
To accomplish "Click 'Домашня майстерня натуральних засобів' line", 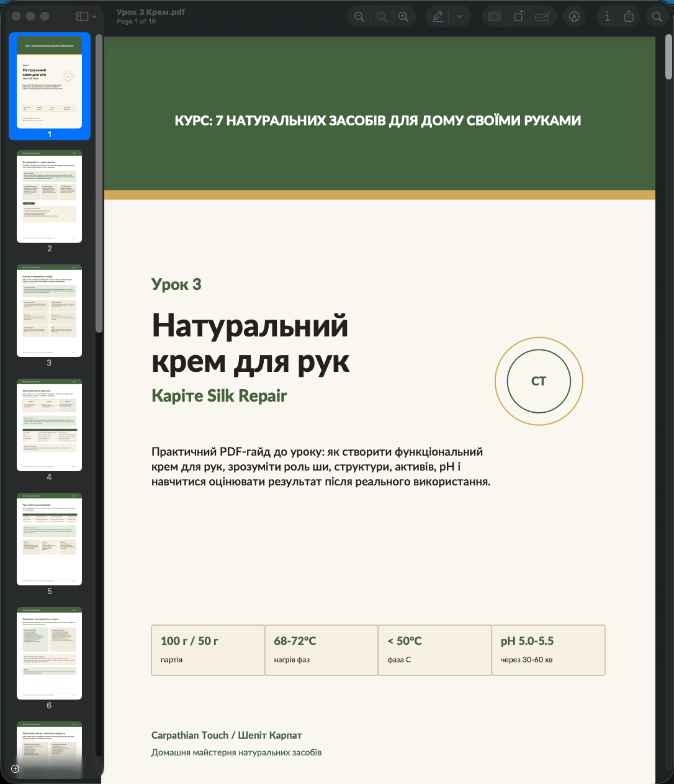I will tap(236, 752).
